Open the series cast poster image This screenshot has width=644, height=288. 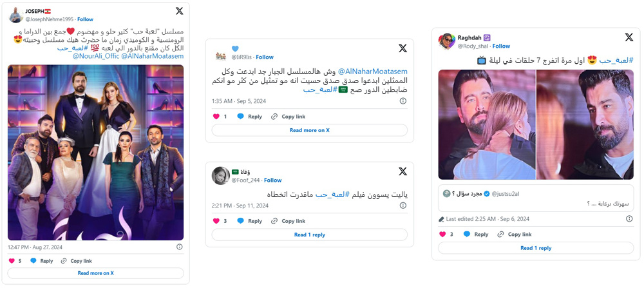pos(96,153)
